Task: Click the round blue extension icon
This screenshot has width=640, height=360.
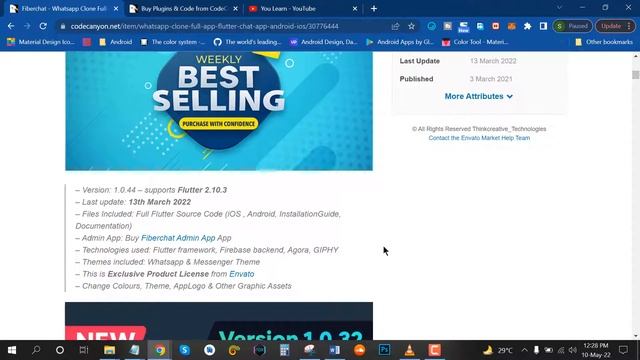Action: coord(431,26)
